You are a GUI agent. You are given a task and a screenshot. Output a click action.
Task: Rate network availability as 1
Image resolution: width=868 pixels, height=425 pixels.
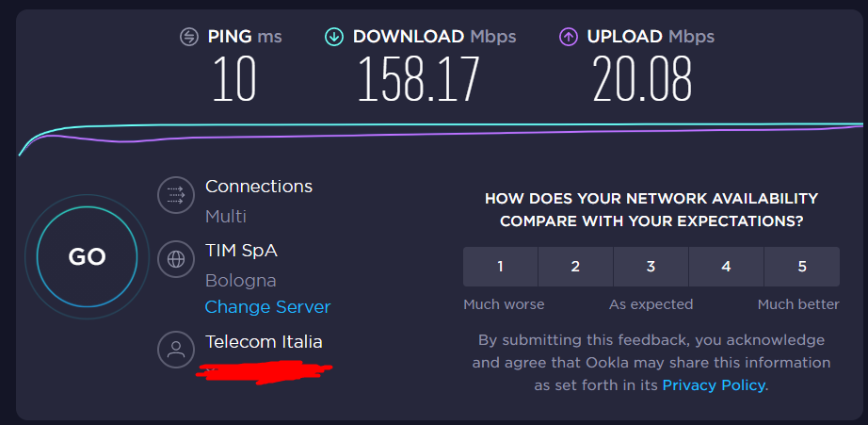500,267
